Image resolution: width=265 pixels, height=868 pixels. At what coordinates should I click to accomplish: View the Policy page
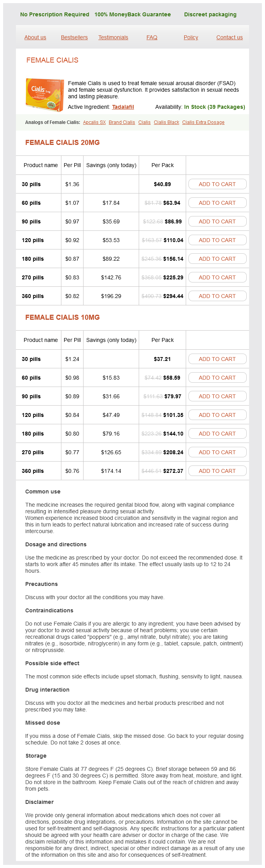coord(191,37)
